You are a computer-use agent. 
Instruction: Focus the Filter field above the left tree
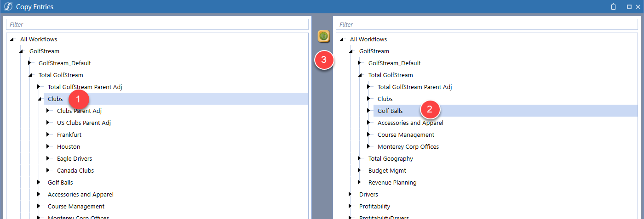pyautogui.click(x=157, y=24)
